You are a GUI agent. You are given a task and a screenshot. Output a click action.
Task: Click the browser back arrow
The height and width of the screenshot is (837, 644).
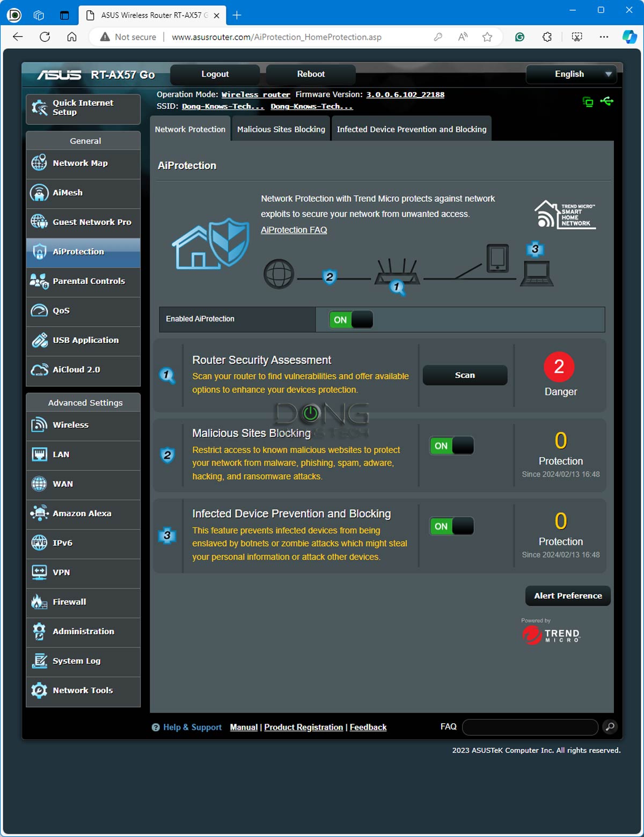coord(18,37)
